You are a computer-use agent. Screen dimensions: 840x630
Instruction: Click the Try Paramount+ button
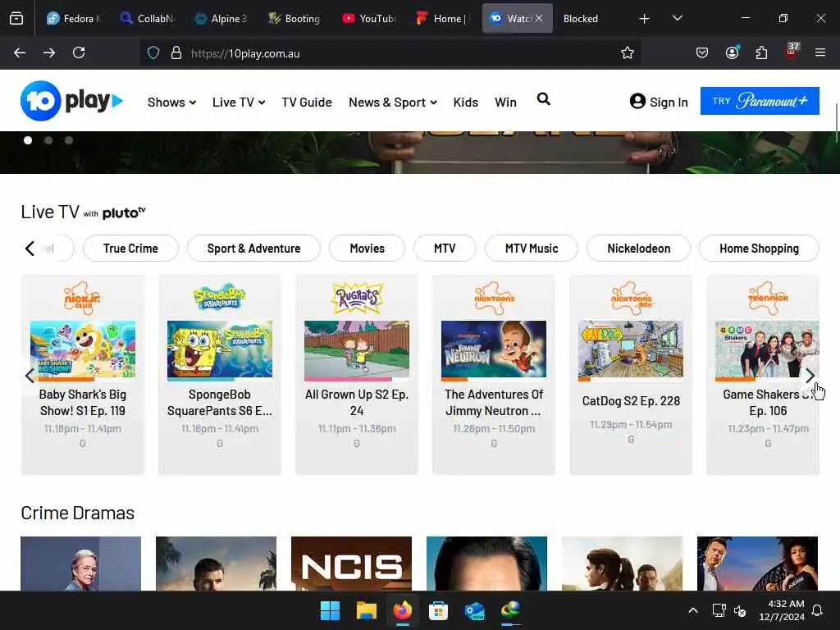coord(760,101)
